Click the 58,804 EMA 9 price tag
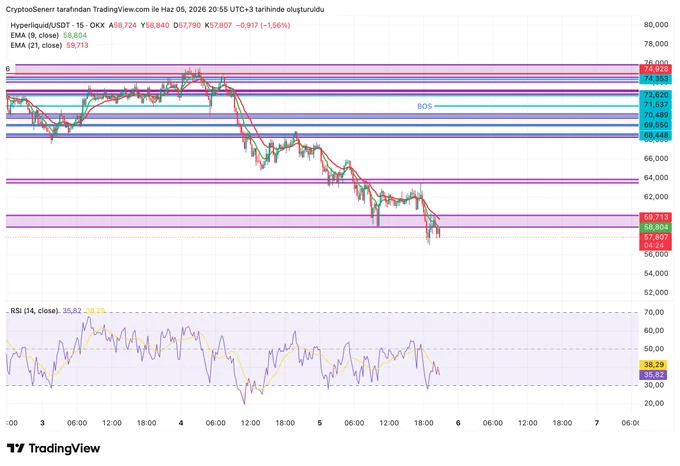 pyautogui.click(x=655, y=227)
